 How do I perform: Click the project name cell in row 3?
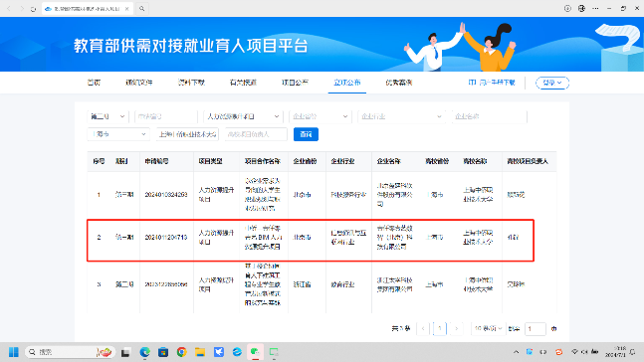click(x=263, y=284)
